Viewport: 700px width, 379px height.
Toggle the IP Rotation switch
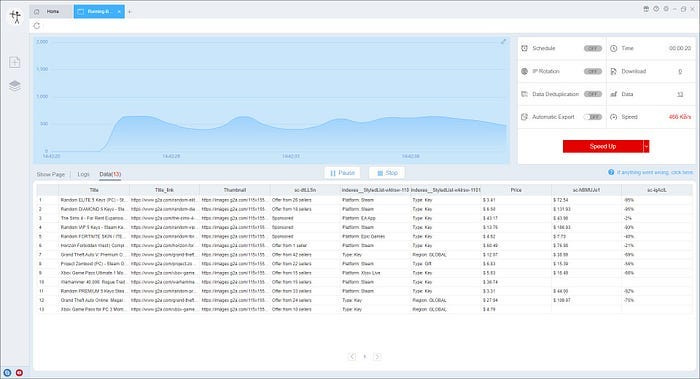click(x=593, y=71)
